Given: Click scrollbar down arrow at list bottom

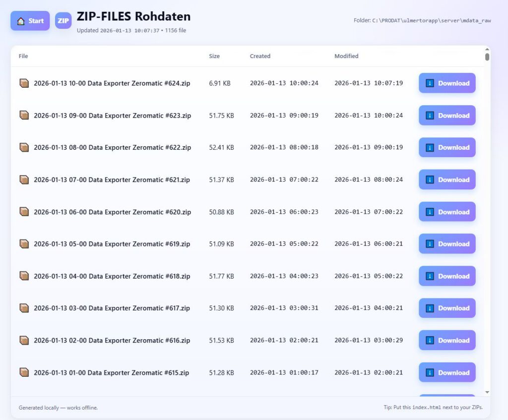Looking at the screenshot, I should point(487,392).
